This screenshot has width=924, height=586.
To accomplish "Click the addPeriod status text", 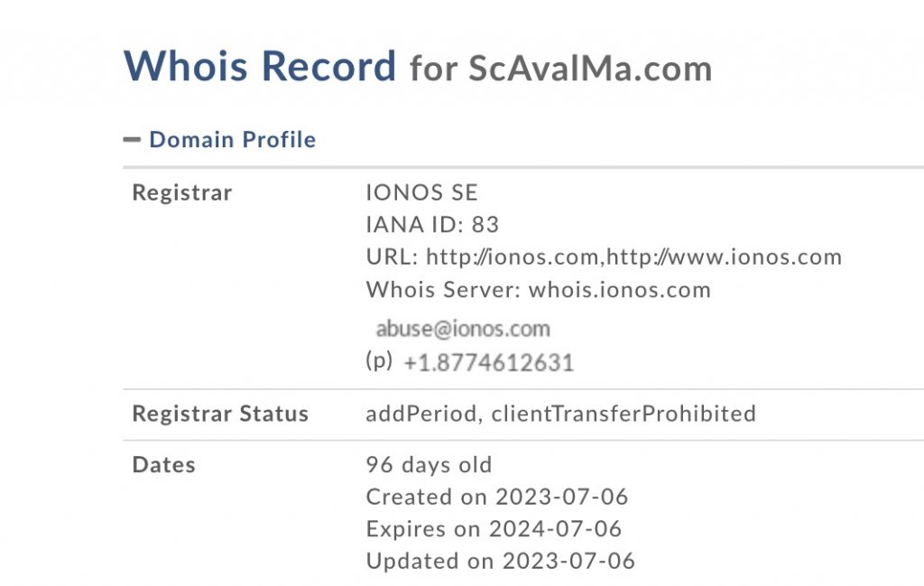I will click(x=420, y=414).
